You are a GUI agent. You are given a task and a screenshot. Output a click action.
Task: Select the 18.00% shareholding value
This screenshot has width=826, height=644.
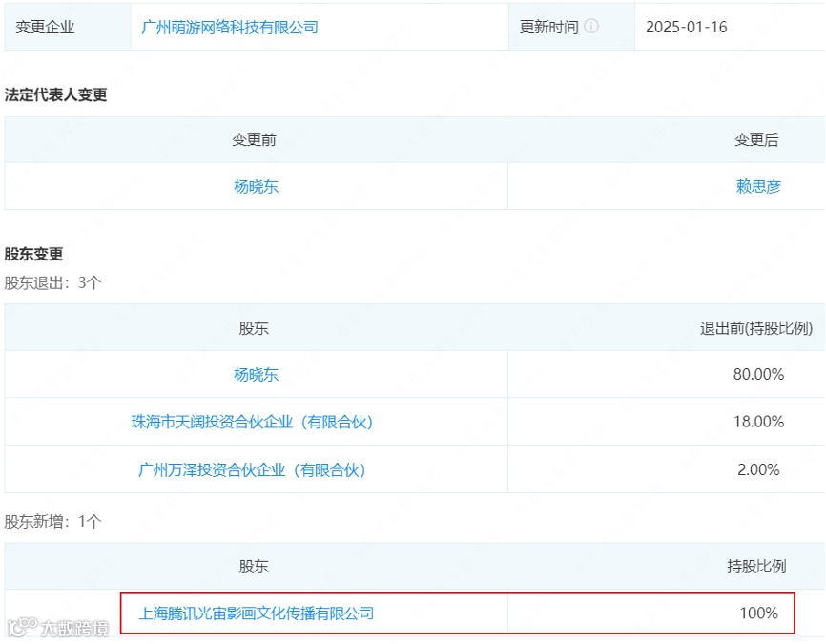point(758,422)
